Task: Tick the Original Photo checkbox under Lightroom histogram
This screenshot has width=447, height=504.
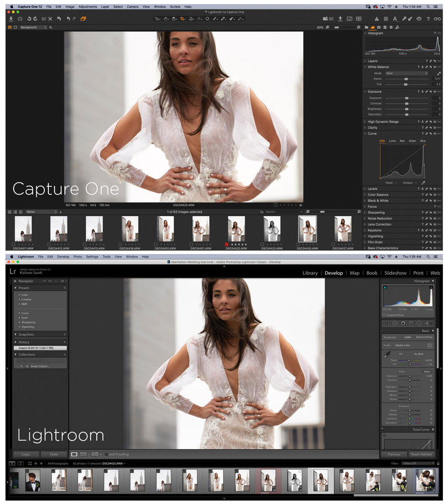Action: tap(385, 315)
